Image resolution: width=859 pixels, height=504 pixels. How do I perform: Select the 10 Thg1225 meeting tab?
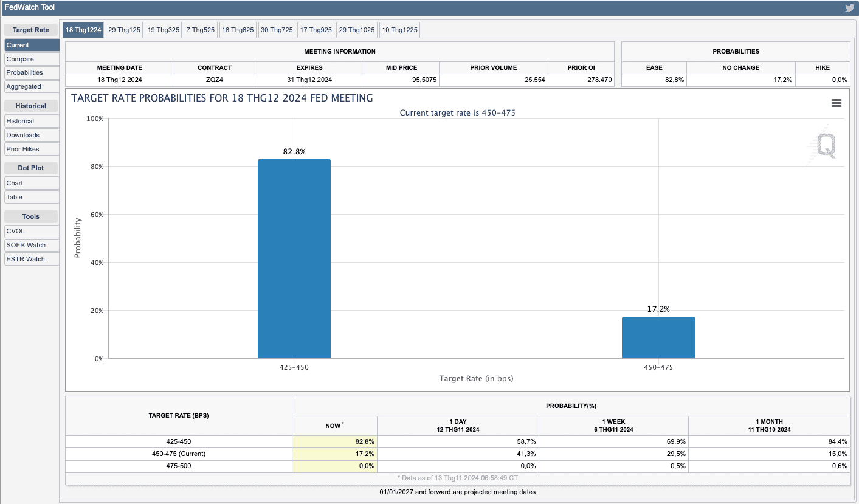[x=399, y=30]
